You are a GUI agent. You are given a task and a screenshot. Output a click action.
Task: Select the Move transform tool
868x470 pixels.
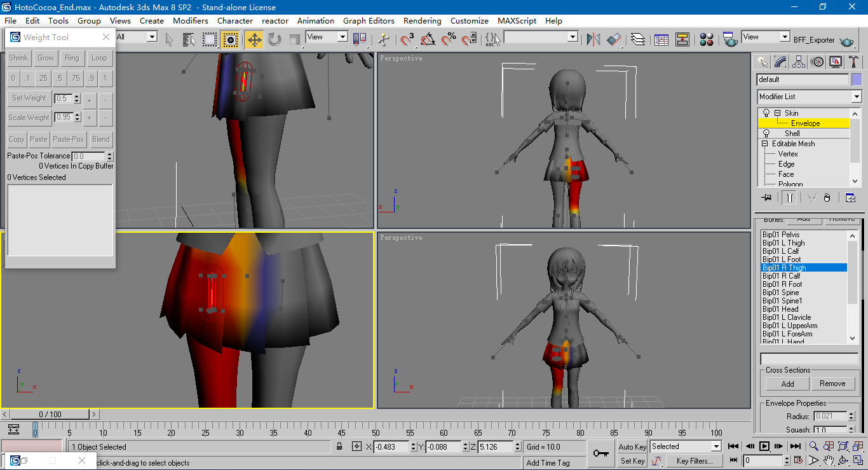pos(254,40)
